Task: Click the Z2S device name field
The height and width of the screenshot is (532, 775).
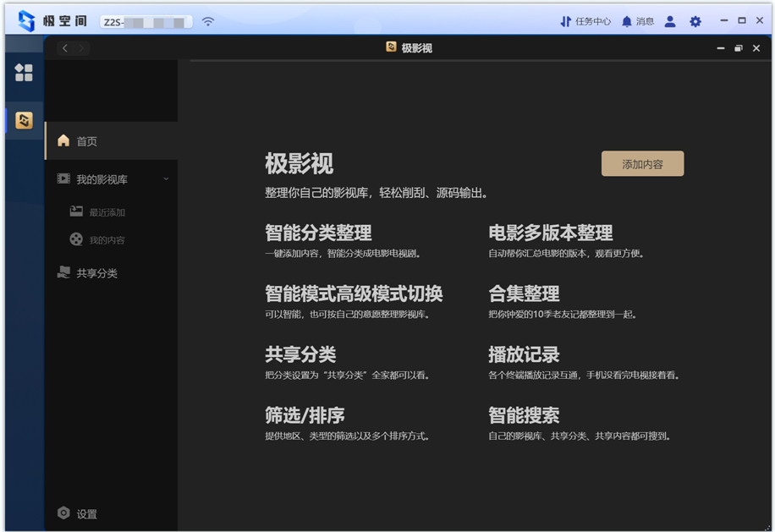Action: (x=146, y=22)
